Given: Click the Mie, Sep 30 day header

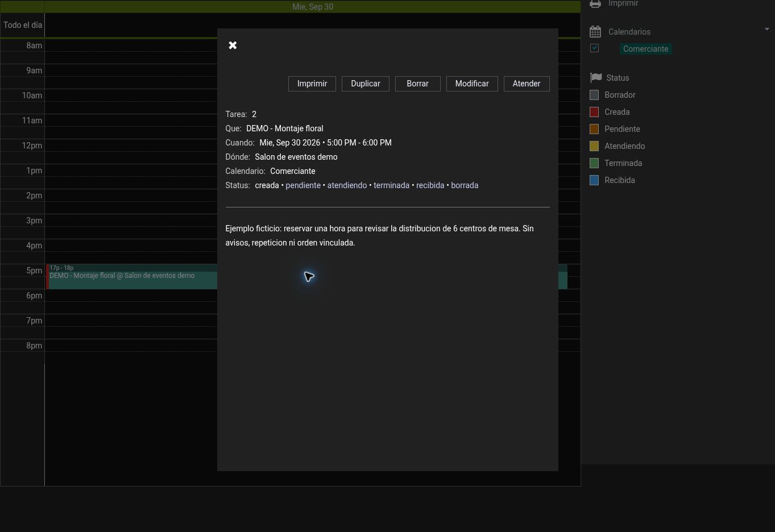Looking at the screenshot, I should (x=313, y=7).
